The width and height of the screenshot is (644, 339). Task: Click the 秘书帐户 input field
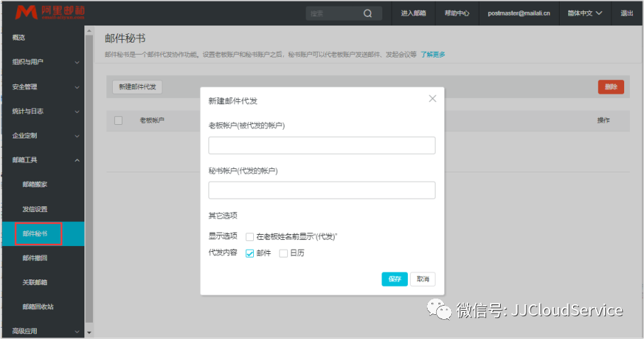click(321, 190)
